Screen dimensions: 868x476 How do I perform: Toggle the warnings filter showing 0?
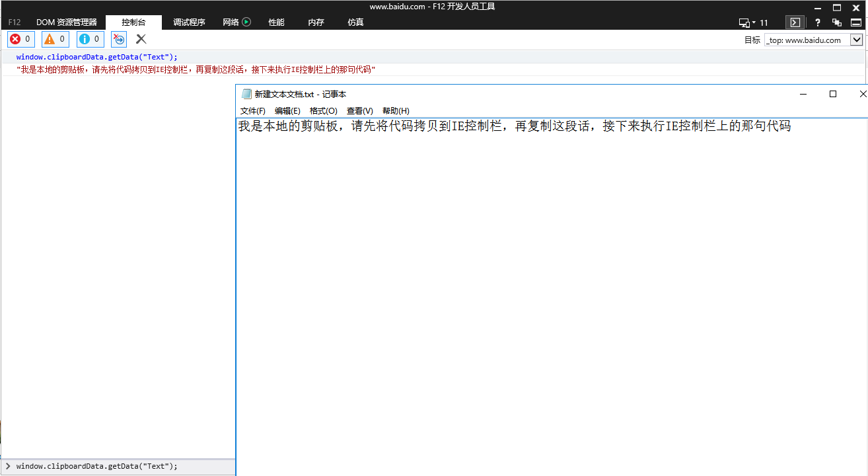point(55,39)
